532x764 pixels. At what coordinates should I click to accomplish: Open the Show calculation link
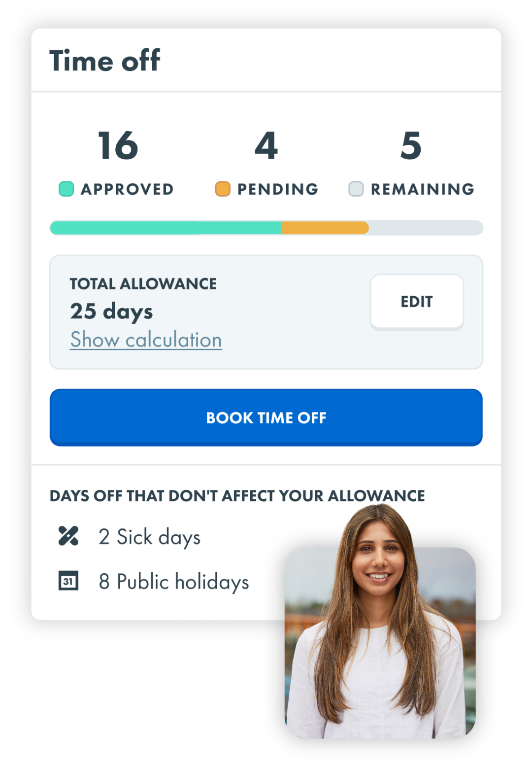tap(146, 340)
